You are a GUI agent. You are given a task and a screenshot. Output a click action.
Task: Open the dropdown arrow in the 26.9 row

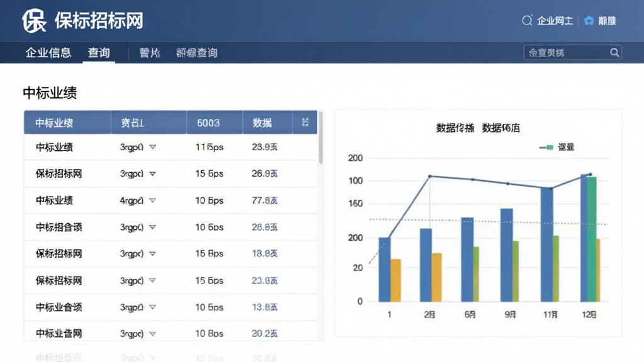(152, 173)
